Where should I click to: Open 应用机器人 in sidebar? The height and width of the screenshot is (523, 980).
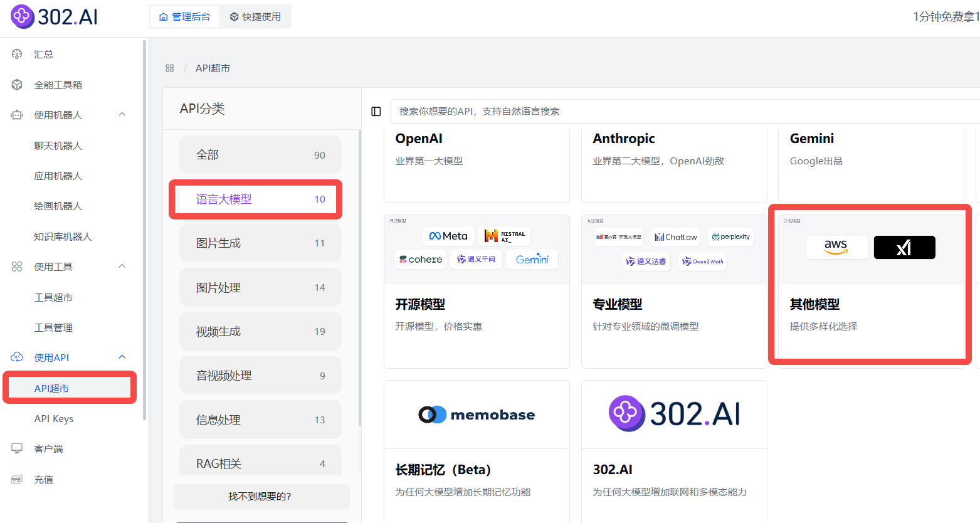click(x=58, y=176)
